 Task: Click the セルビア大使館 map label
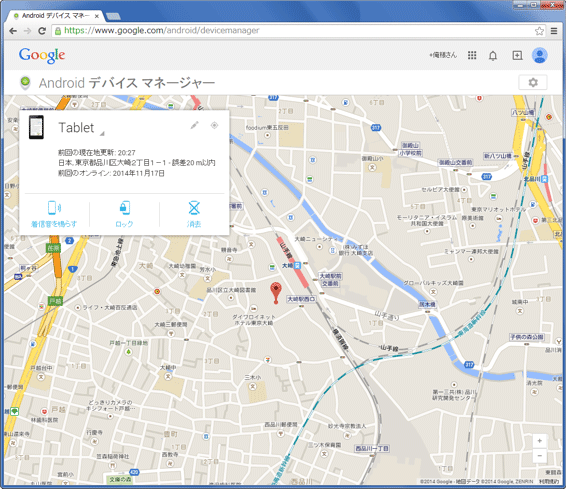coord(440,189)
